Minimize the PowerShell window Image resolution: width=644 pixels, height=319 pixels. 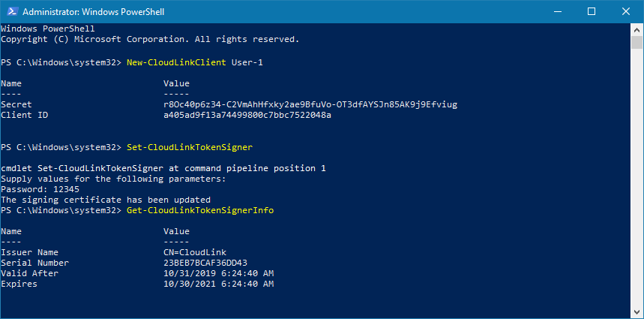[557, 12]
